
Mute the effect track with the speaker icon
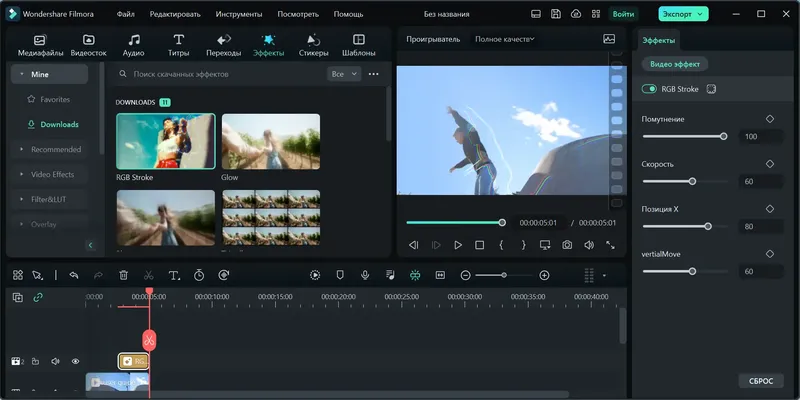coord(55,361)
